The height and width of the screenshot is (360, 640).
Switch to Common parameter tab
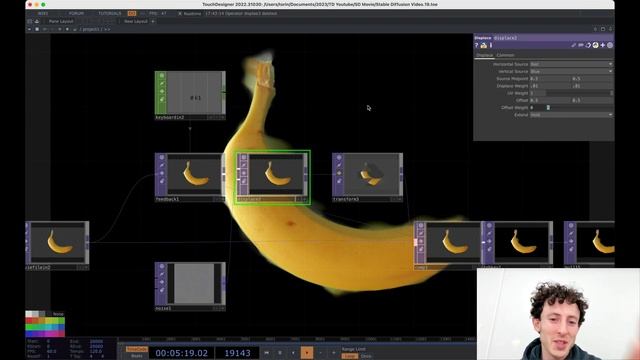(505, 55)
